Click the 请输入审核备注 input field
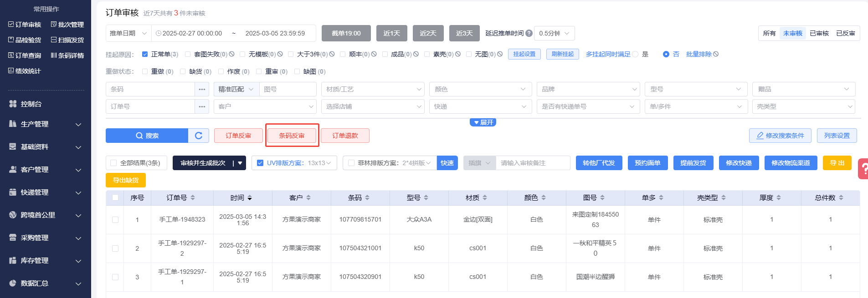 point(532,163)
